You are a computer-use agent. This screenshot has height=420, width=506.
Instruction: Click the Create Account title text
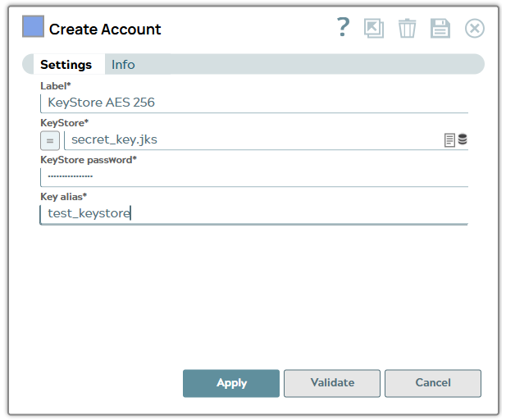click(x=105, y=30)
